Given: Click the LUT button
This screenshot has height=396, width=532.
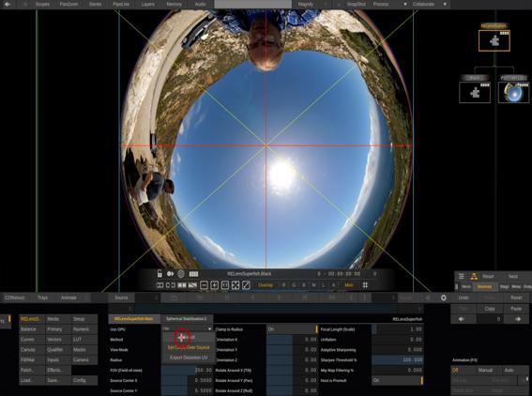Looking at the screenshot, I should point(84,340).
